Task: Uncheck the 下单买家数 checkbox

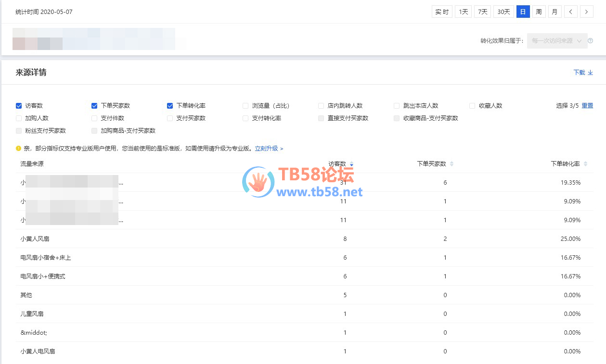Action: click(x=94, y=106)
